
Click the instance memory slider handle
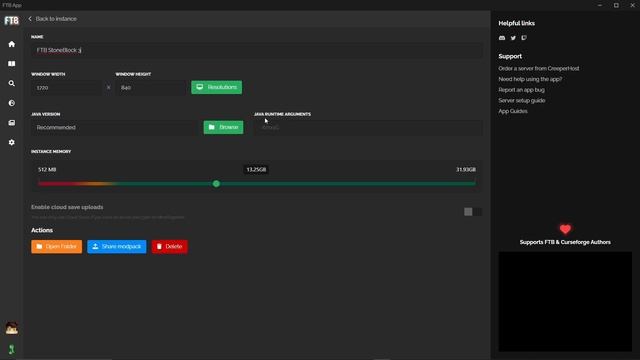pos(216,184)
